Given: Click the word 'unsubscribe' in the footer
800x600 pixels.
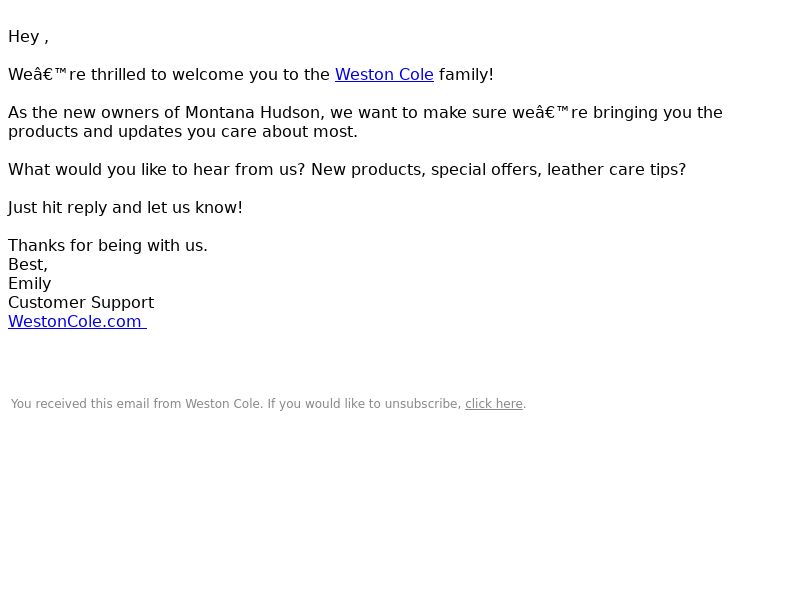Looking at the screenshot, I should pyautogui.click(x=421, y=404).
